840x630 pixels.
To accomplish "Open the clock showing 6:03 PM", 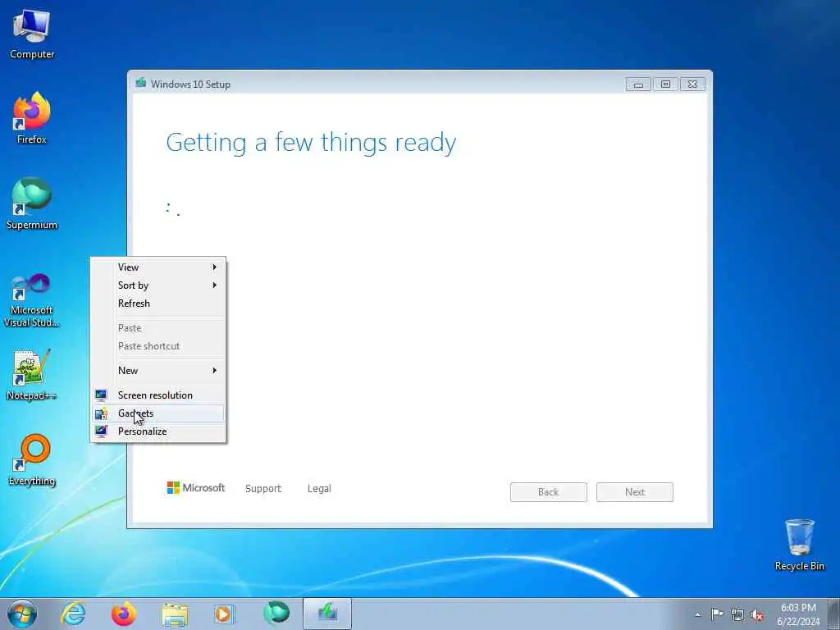I will (x=797, y=614).
